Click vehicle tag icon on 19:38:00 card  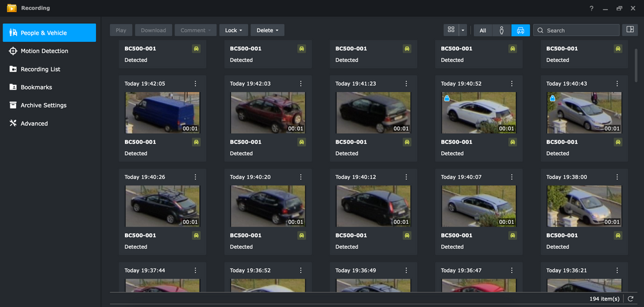point(618,236)
